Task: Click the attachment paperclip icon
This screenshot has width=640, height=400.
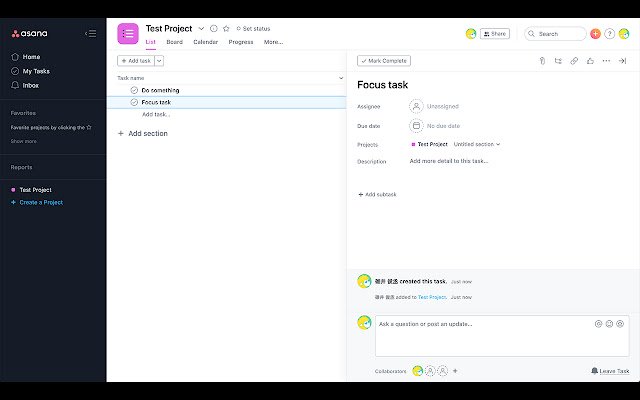Action: [542, 61]
